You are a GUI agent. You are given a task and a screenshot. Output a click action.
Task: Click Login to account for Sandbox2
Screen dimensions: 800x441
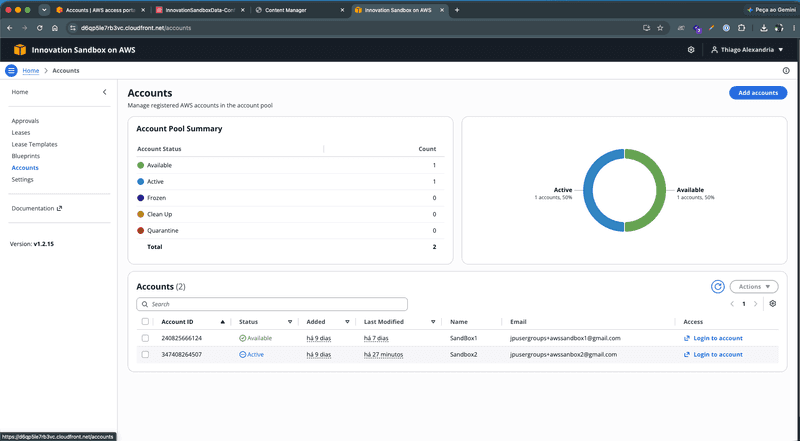718,355
